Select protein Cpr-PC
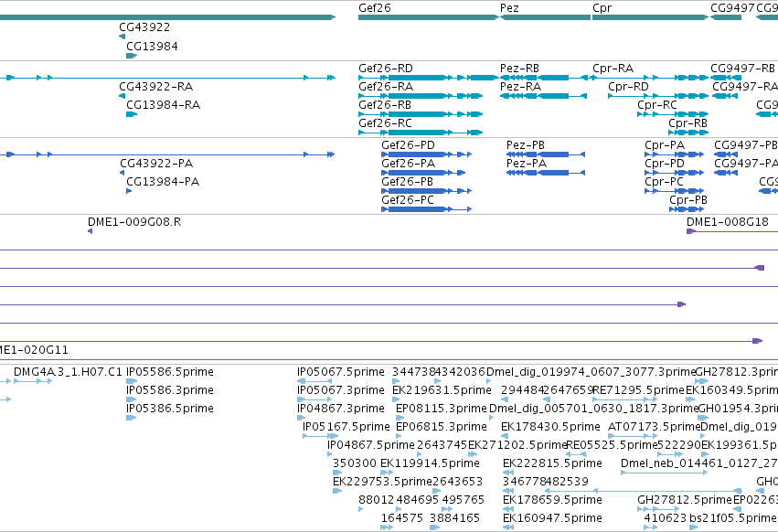This screenshot has height=532, width=778. 664,182
